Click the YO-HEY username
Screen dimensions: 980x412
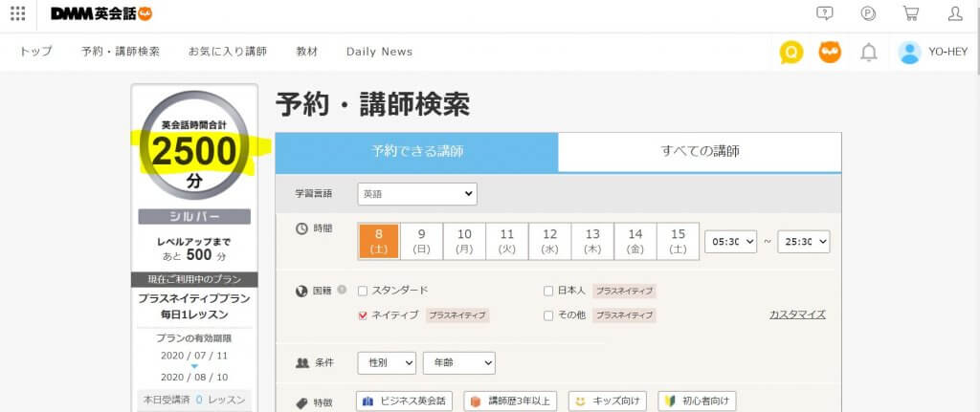(x=947, y=52)
